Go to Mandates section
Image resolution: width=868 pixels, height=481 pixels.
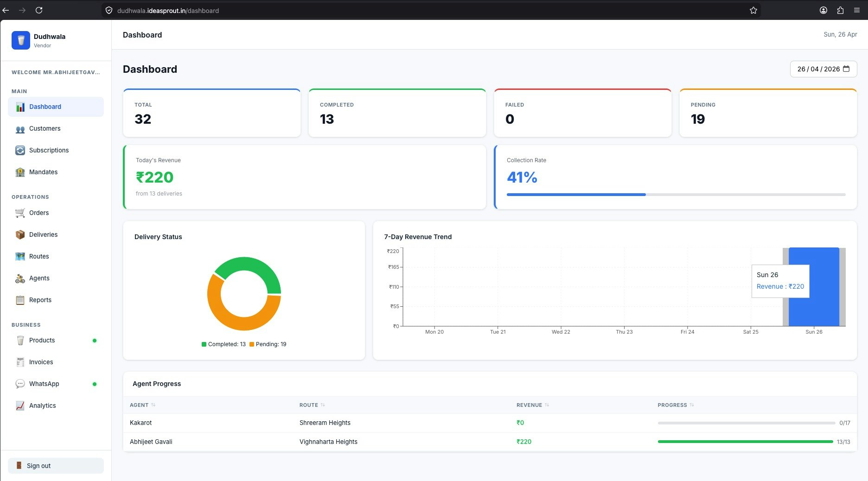point(56,172)
